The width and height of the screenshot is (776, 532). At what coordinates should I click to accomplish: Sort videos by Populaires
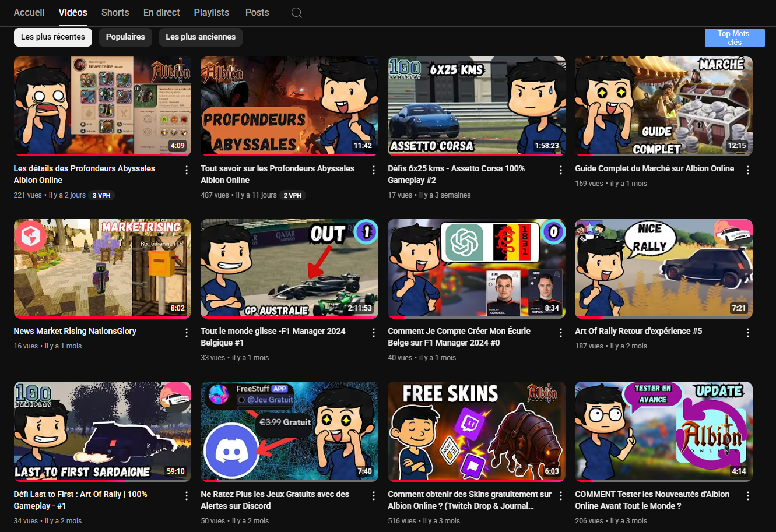pyautogui.click(x=125, y=37)
